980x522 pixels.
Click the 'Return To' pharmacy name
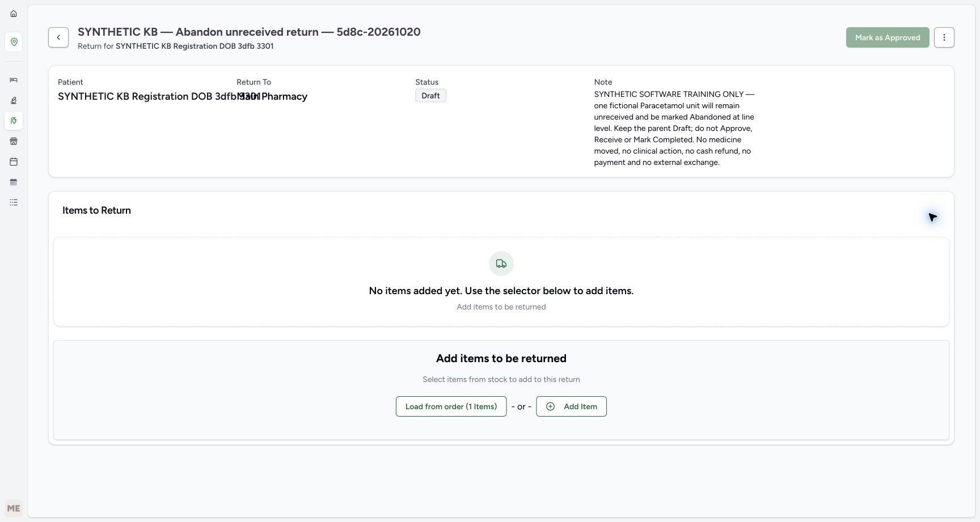pyautogui.click(x=272, y=96)
